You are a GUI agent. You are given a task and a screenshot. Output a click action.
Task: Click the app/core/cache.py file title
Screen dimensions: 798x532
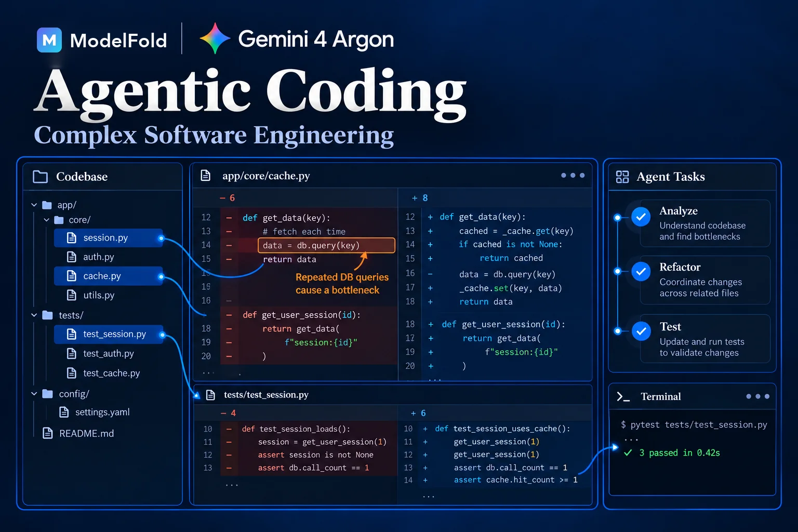pyautogui.click(x=266, y=176)
